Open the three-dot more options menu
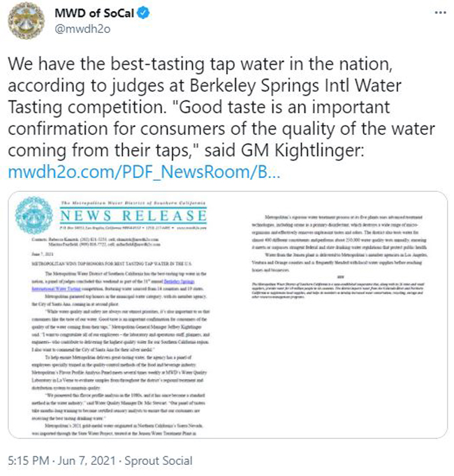The image size is (454, 476). (x=440, y=13)
